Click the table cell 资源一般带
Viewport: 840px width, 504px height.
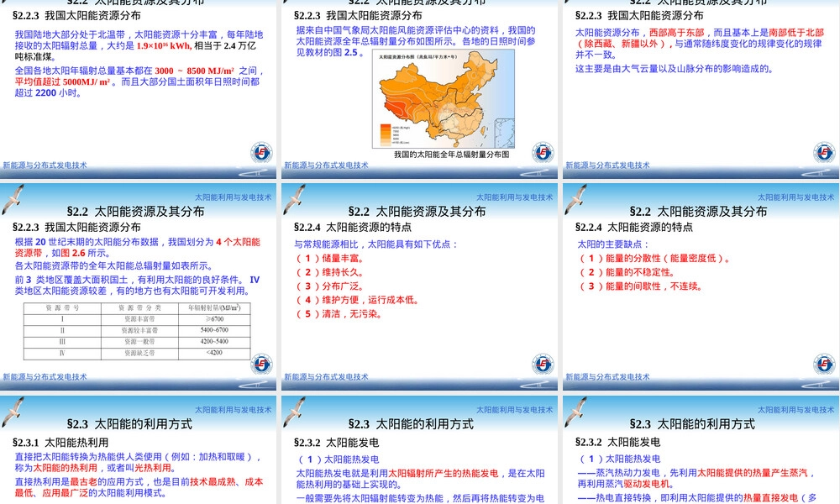point(139,342)
